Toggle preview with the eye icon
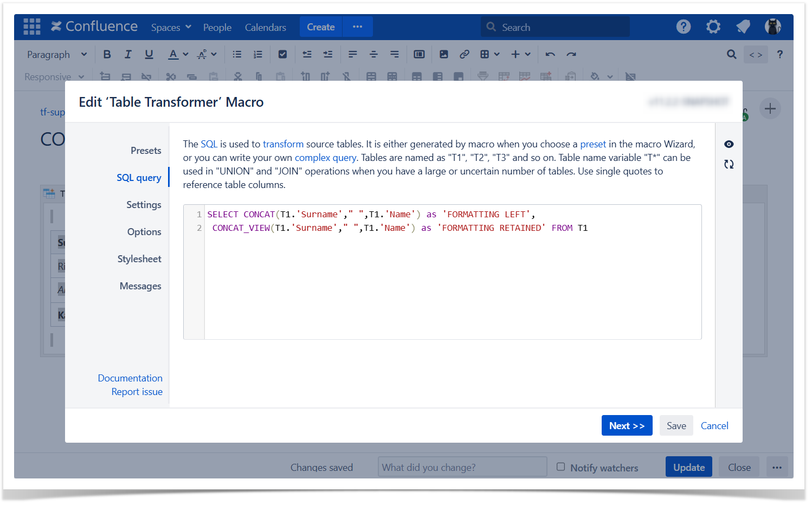This screenshot has height=505, width=812. coord(729,144)
